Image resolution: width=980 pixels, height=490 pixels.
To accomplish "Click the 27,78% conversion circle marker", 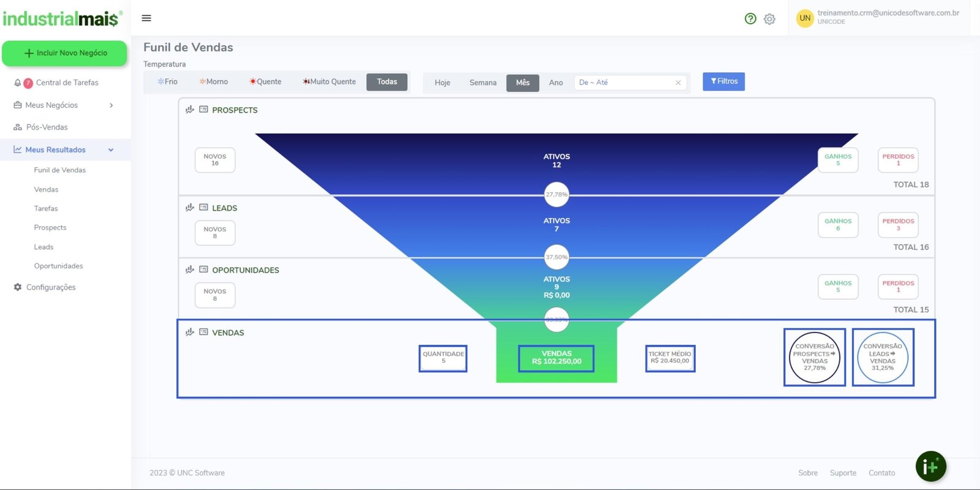I will tap(556, 194).
